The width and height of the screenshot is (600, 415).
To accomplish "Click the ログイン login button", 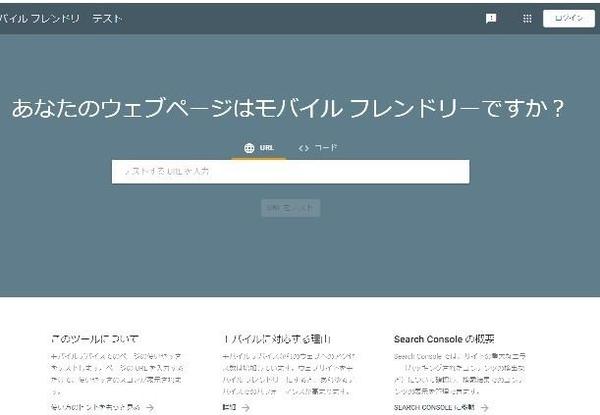I will click(x=569, y=18).
